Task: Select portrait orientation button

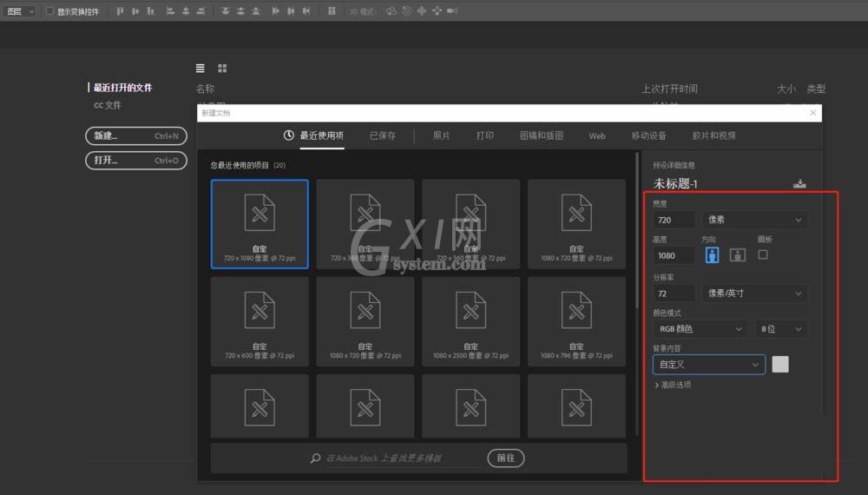Action: (x=712, y=255)
